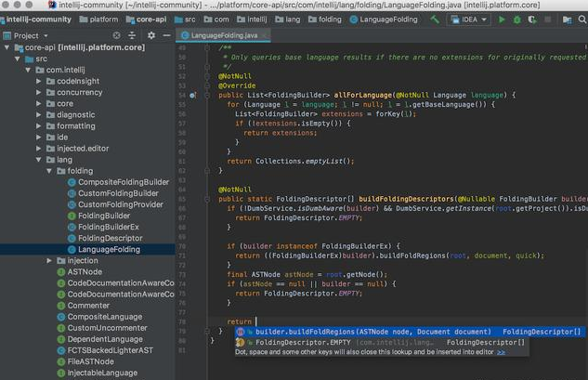
Task: Toggle the fold marker at buildFoldingDescriptors
Action: point(207,198)
